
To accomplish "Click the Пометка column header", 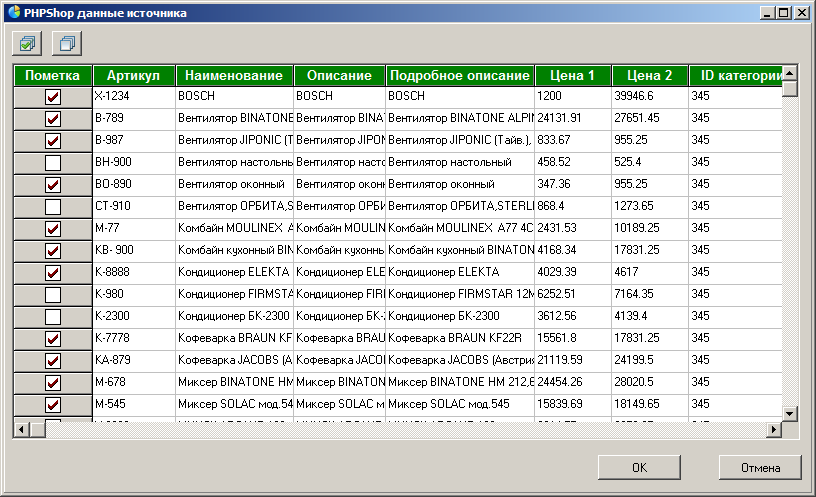I will [x=53, y=75].
